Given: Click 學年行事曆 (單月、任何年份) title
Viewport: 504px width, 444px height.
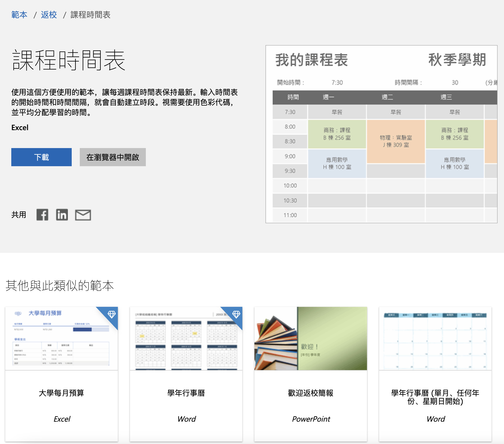Looking at the screenshot, I should point(435,397).
